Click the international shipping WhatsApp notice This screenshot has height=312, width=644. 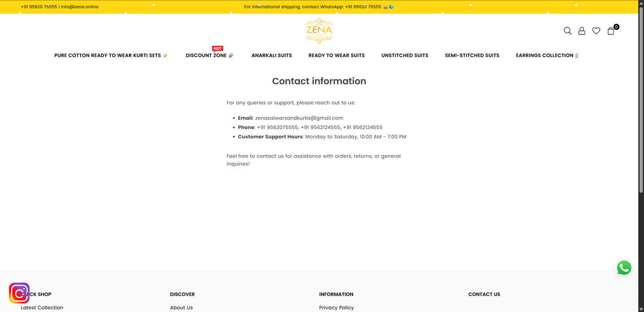pyautogui.click(x=319, y=6)
